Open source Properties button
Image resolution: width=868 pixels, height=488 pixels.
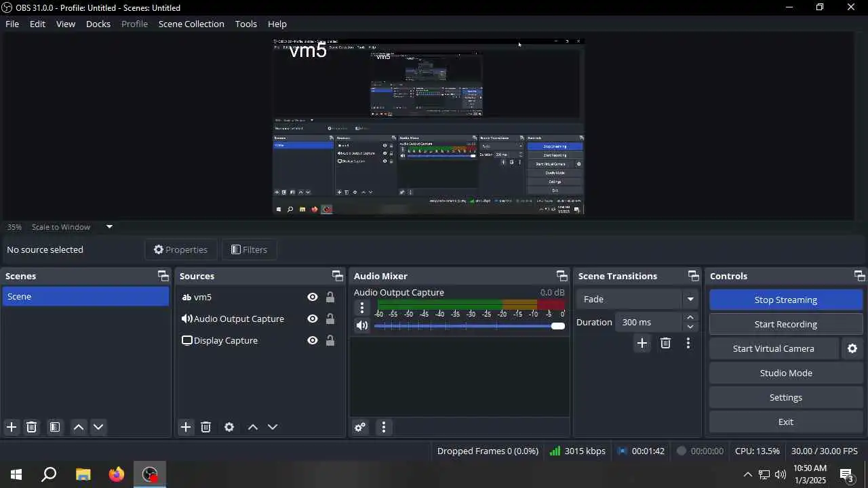180,249
